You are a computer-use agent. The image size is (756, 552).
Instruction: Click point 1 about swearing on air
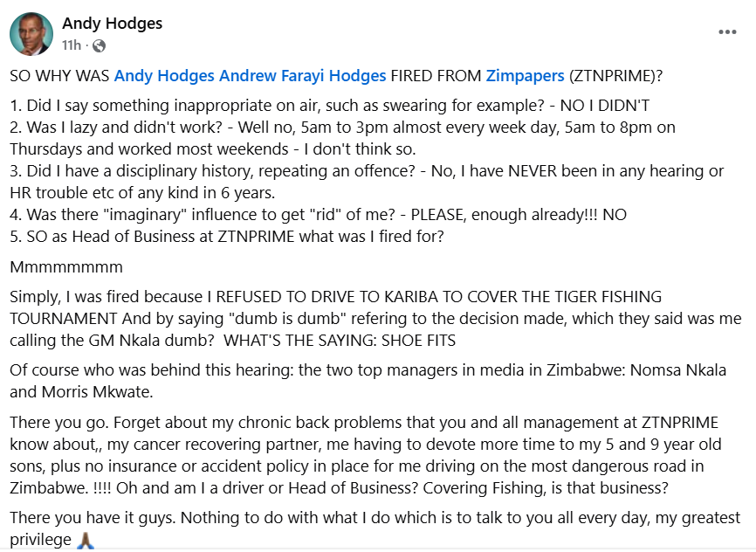(330, 106)
